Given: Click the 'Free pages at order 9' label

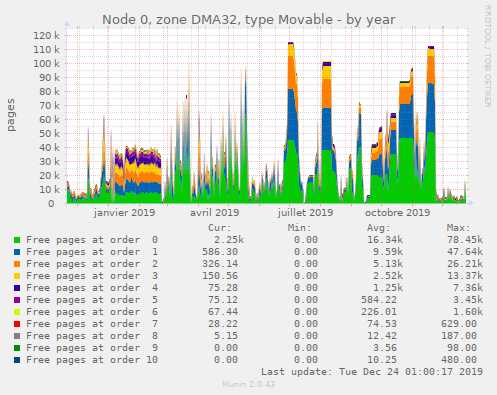Looking at the screenshot, I should click(x=92, y=348).
